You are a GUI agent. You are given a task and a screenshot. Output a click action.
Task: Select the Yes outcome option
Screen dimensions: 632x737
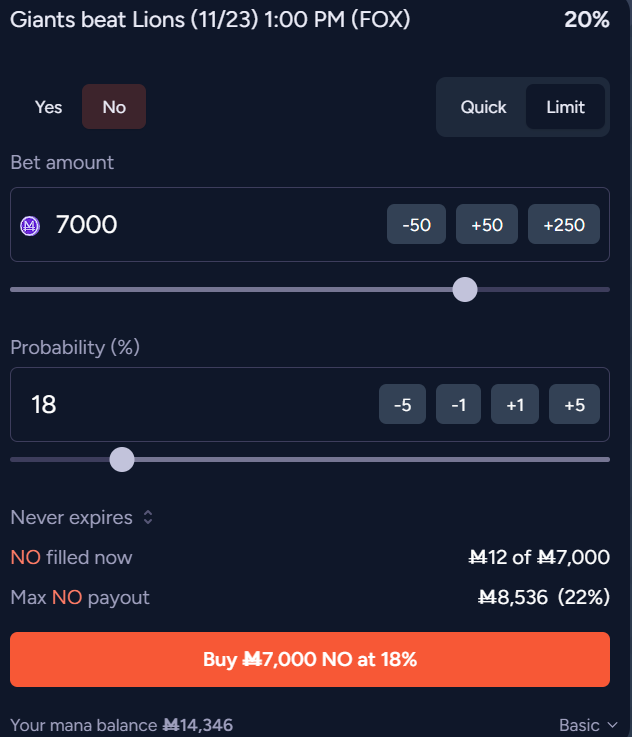point(48,107)
